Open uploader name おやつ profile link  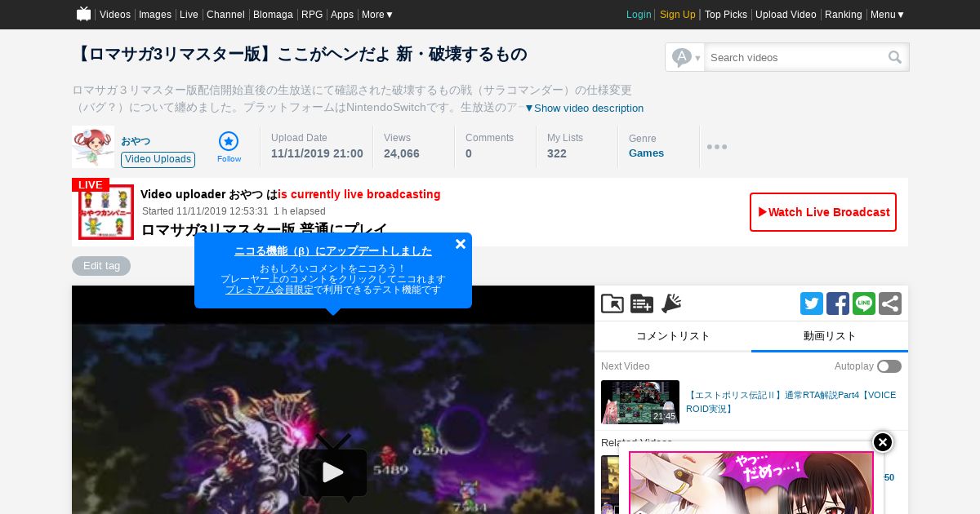(136, 141)
